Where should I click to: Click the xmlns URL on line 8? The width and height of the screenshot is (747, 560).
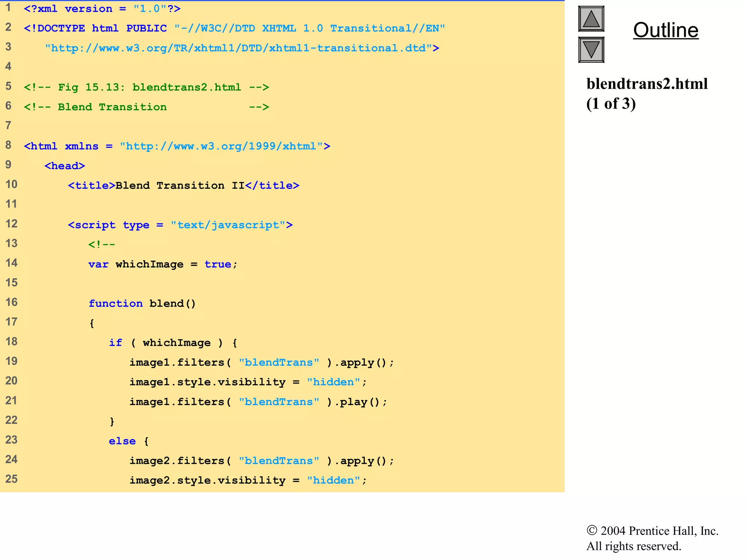[221, 146]
